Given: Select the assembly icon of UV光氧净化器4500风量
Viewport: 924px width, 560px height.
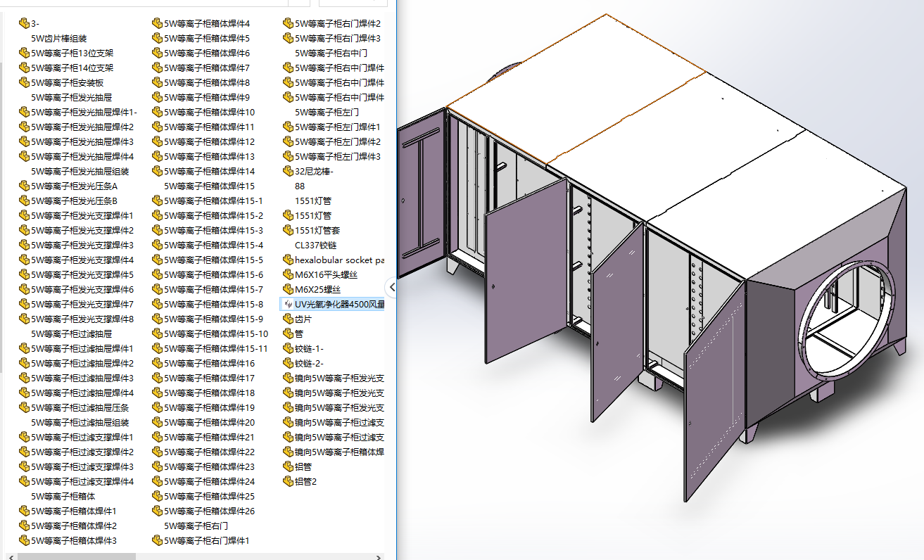Looking at the screenshot, I should pyautogui.click(x=288, y=304).
